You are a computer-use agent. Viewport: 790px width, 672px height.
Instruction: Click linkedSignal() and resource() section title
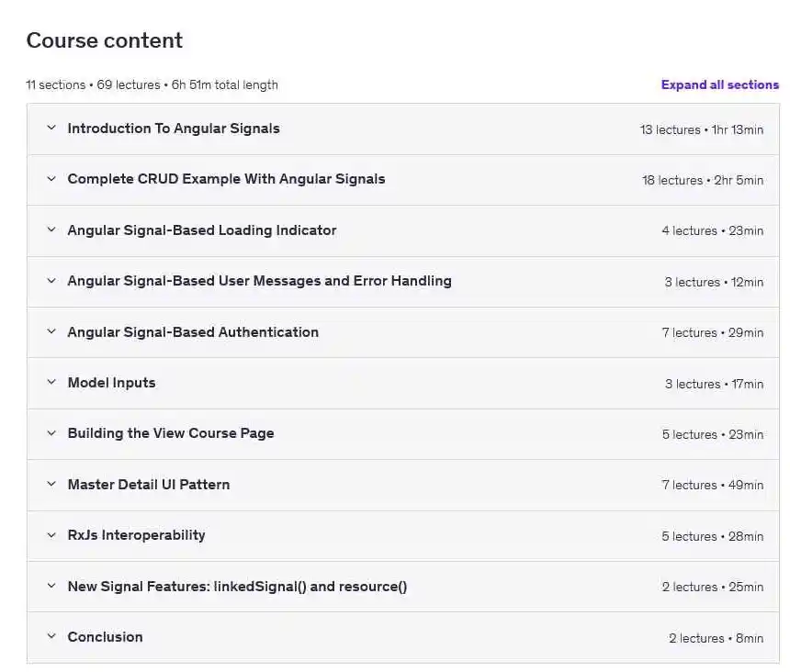(x=237, y=587)
